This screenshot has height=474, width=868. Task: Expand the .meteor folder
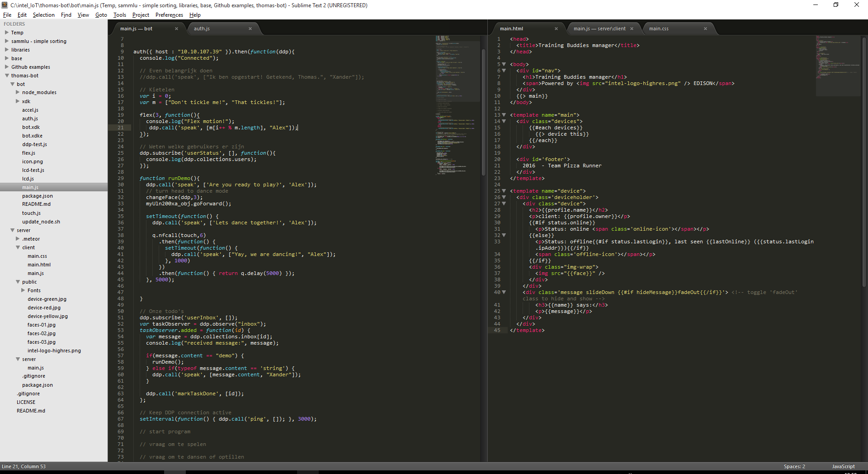[18, 239]
